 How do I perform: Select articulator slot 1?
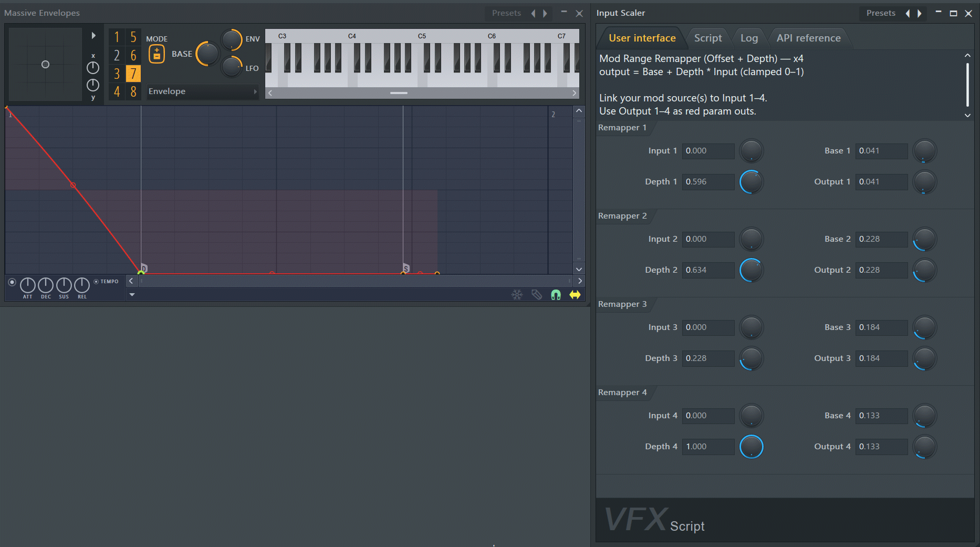click(117, 37)
